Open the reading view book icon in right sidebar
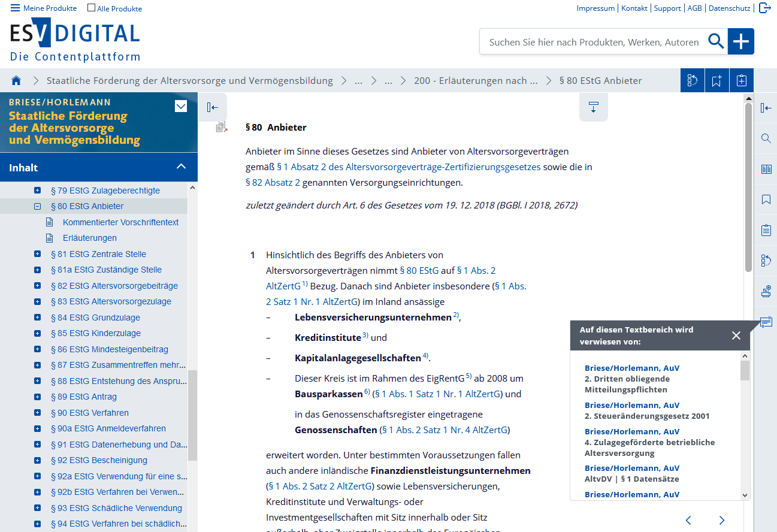Viewport: 777px width, 532px height. point(766,169)
